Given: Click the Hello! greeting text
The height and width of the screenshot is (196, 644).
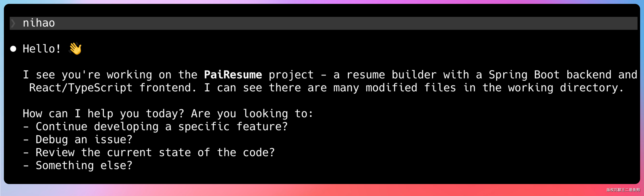Looking at the screenshot, I should [41, 49].
